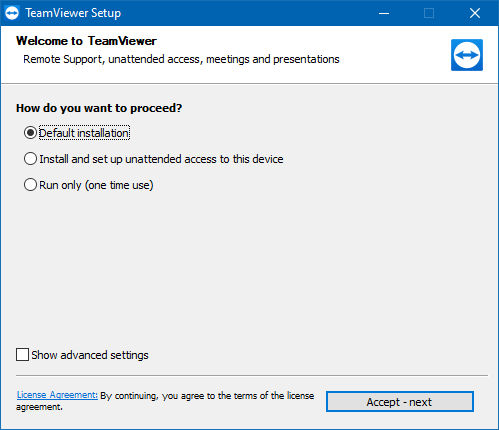Choose the unattended access radio button
Image resolution: width=499 pixels, height=430 pixels.
coord(30,159)
